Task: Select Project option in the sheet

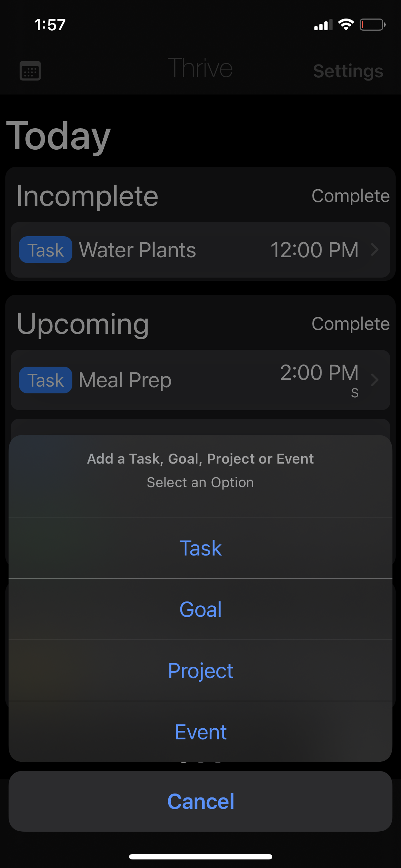Action: point(201,671)
